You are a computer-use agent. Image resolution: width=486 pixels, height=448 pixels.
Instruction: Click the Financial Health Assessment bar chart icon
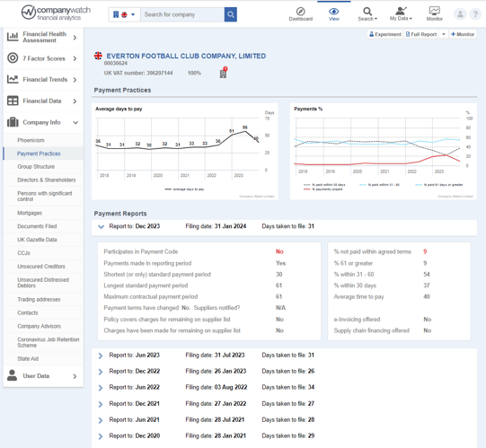click(x=13, y=37)
